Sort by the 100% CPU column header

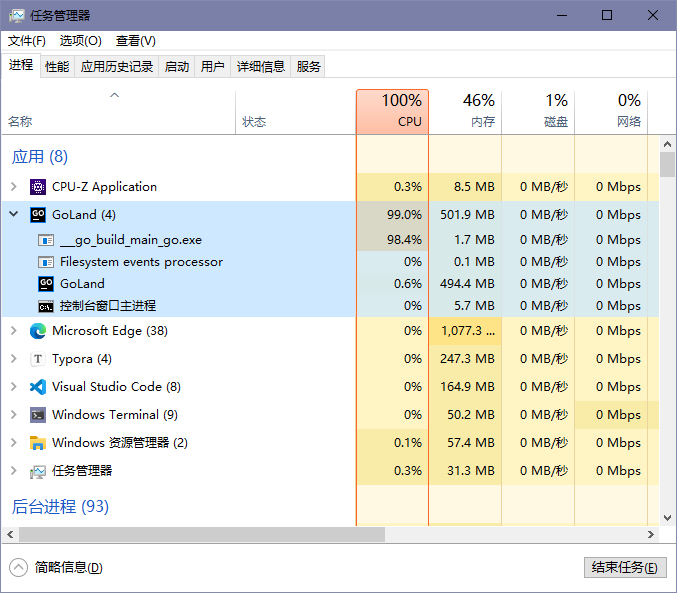pos(392,112)
